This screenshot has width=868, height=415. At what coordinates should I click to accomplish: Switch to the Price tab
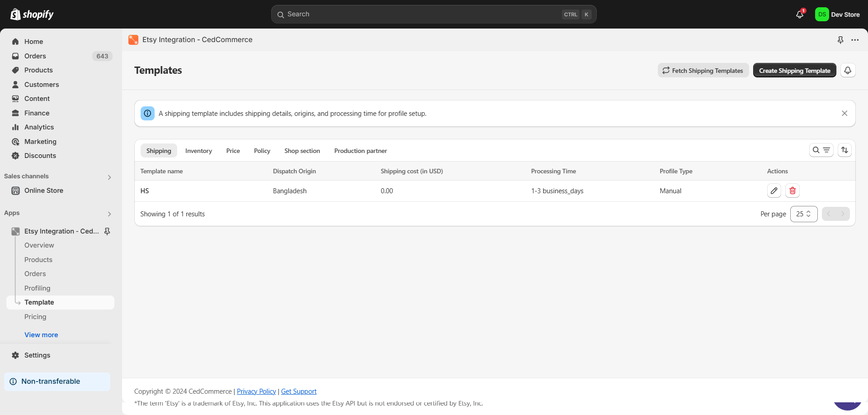tap(233, 151)
